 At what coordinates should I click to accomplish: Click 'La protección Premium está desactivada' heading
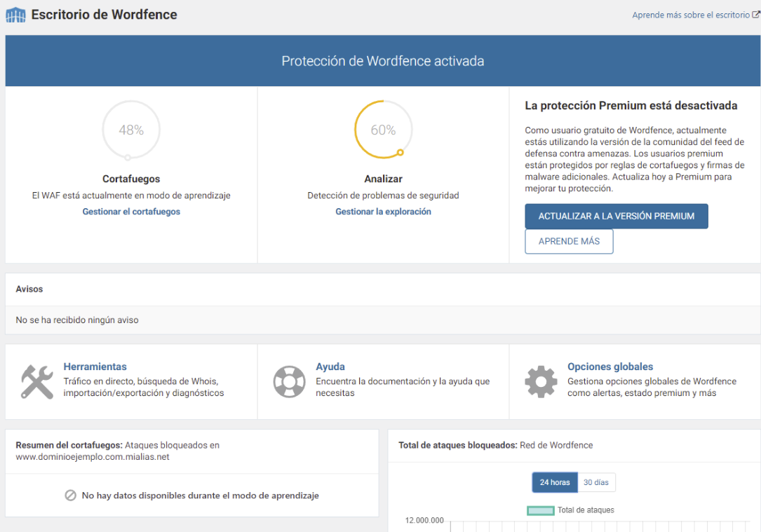click(631, 106)
